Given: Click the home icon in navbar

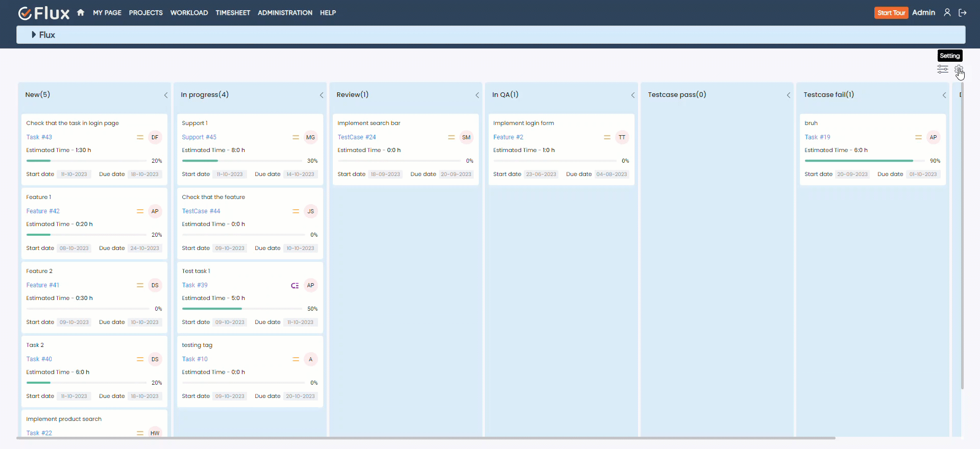Looking at the screenshot, I should [x=81, y=13].
